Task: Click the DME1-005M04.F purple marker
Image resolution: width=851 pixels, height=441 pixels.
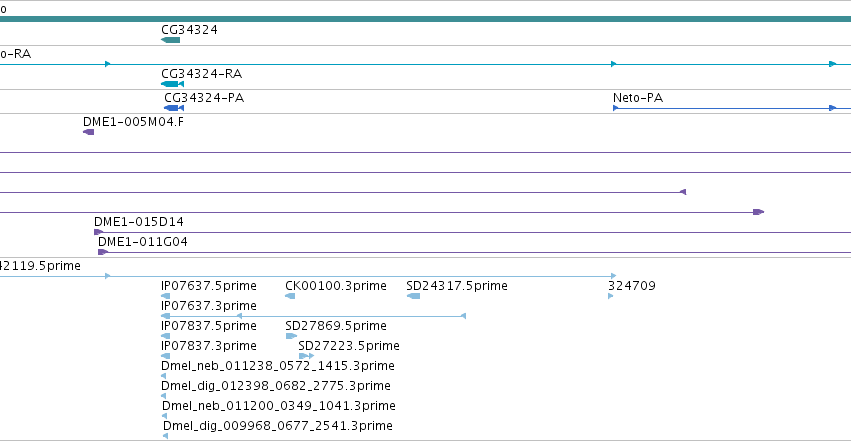Action: tap(88, 132)
